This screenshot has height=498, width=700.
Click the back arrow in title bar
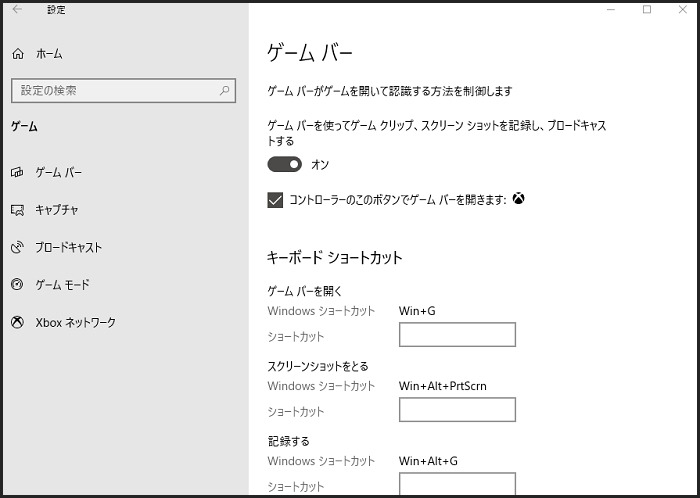click(17, 10)
